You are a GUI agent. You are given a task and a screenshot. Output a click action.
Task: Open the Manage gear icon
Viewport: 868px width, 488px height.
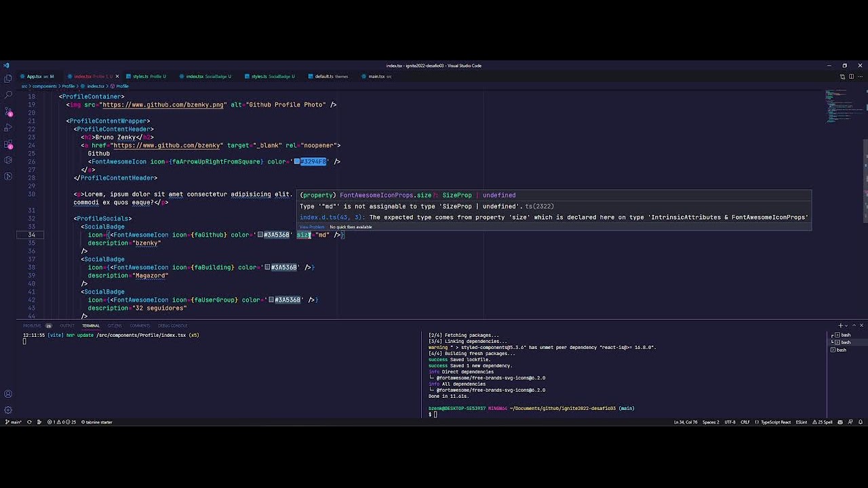point(8,410)
